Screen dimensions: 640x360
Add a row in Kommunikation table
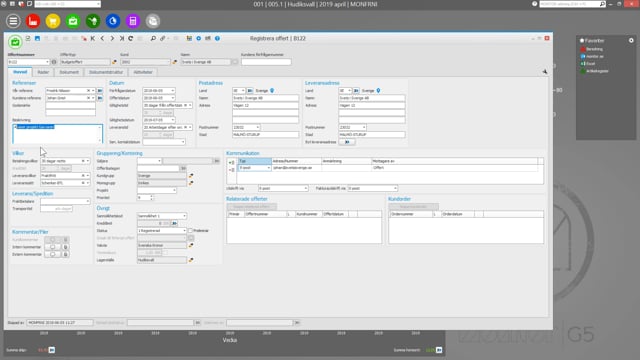(x=231, y=162)
